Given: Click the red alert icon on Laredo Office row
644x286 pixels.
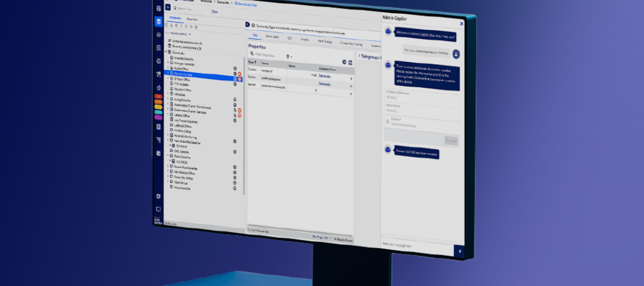Looking at the screenshot, I should click(x=239, y=116).
